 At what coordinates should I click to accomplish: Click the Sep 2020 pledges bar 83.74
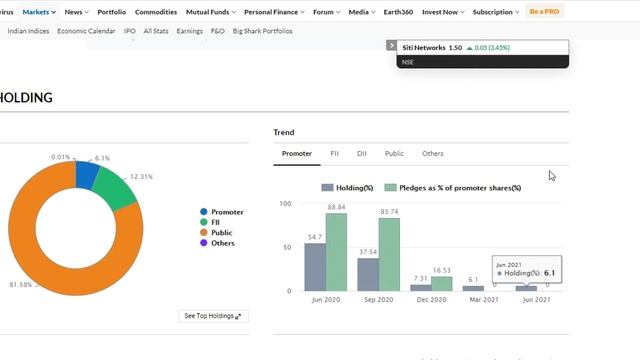(389, 254)
